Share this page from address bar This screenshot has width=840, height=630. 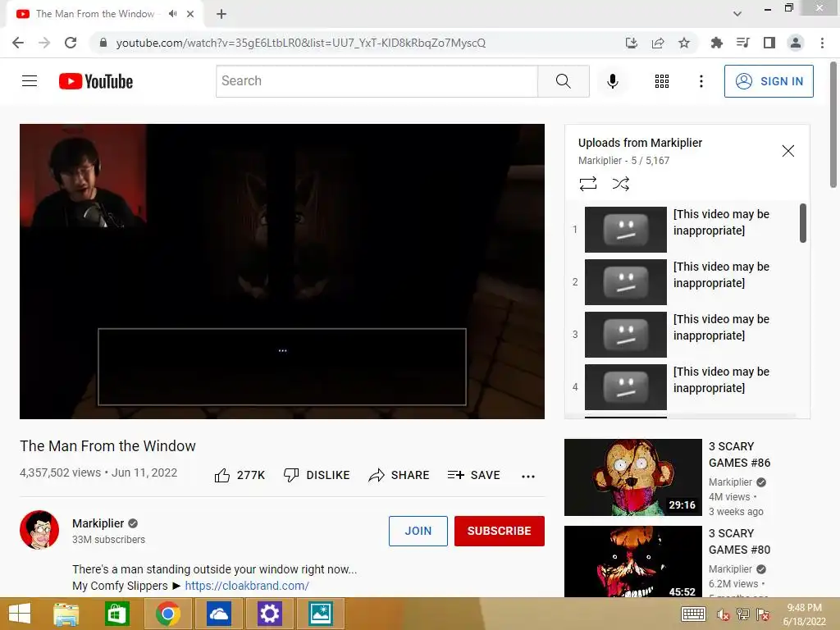coord(658,43)
